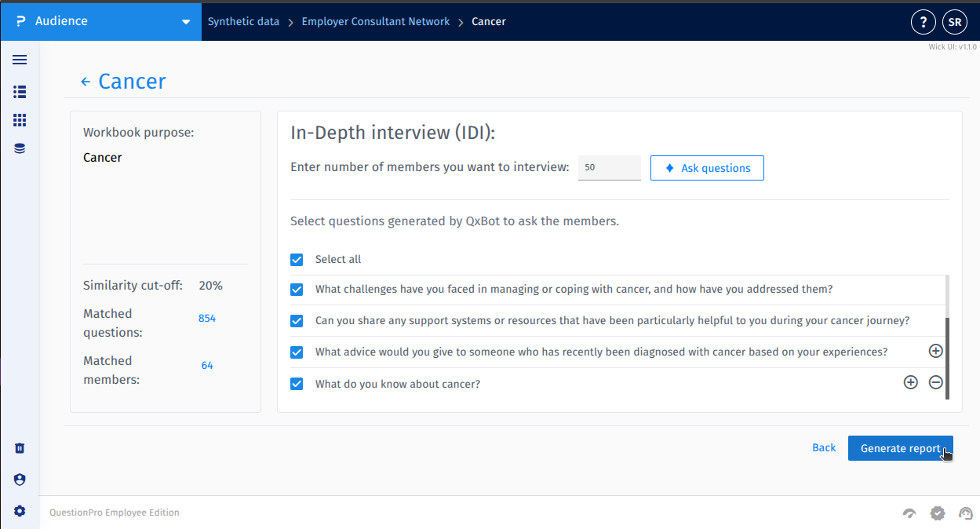
Task: Click the list view icon in the sidebar
Action: pos(20,92)
